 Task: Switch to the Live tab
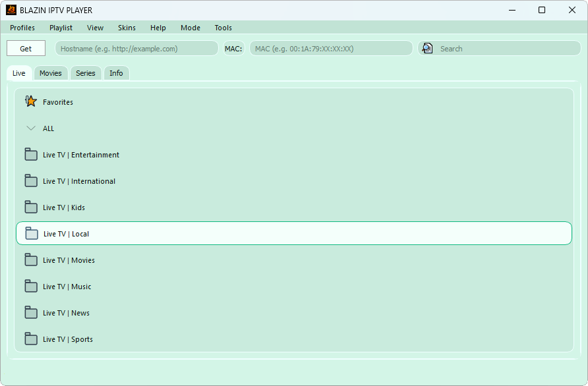(x=19, y=73)
